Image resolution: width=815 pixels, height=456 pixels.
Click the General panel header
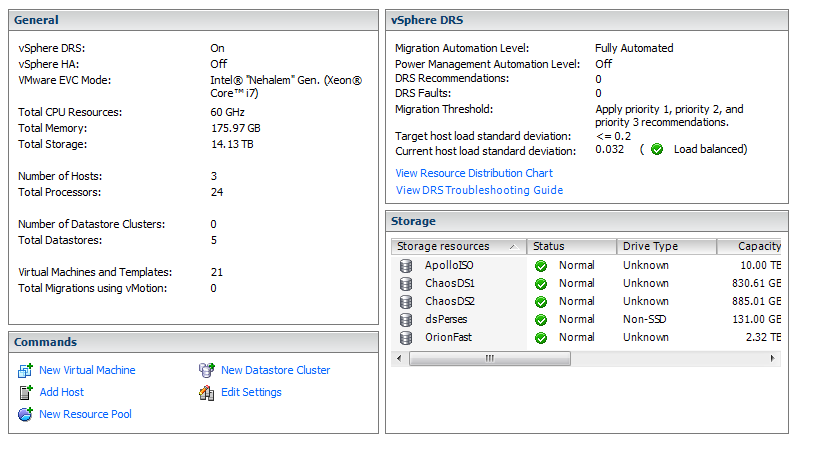pos(193,20)
